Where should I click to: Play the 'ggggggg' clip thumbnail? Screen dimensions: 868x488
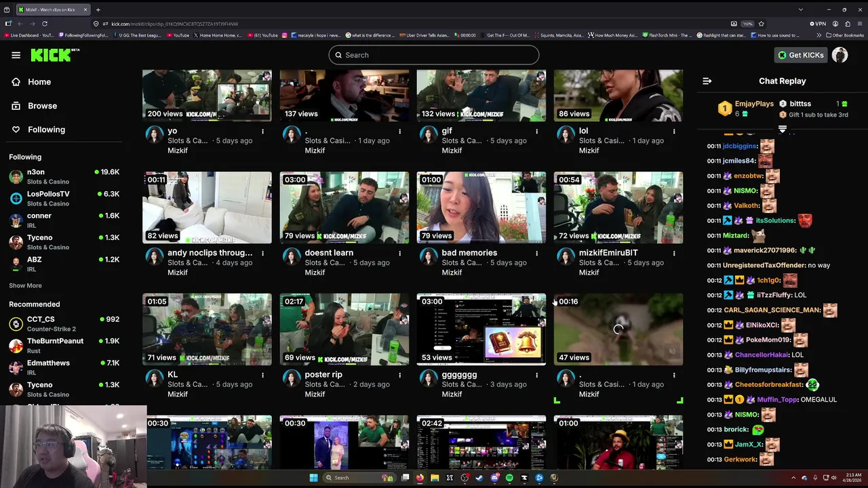(481, 329)
